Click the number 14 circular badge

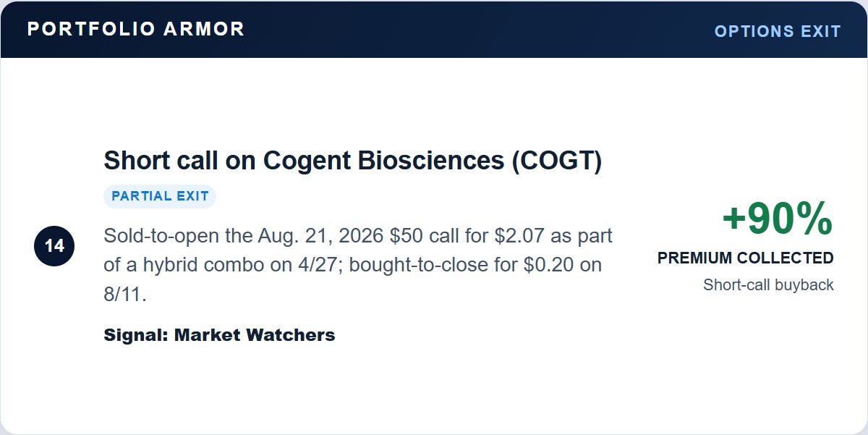pyautogui.click(x=54, y=246)
